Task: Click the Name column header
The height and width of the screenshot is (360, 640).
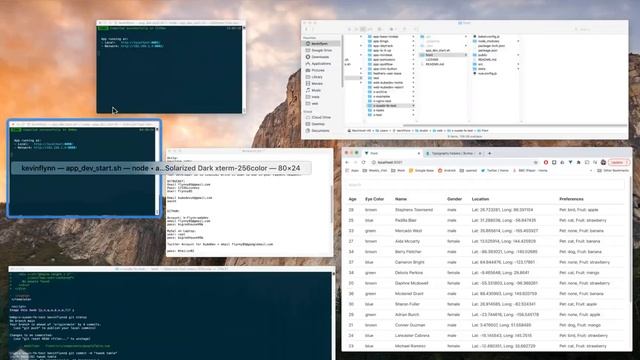Action: pyautogui.click(x=401, y=199)
